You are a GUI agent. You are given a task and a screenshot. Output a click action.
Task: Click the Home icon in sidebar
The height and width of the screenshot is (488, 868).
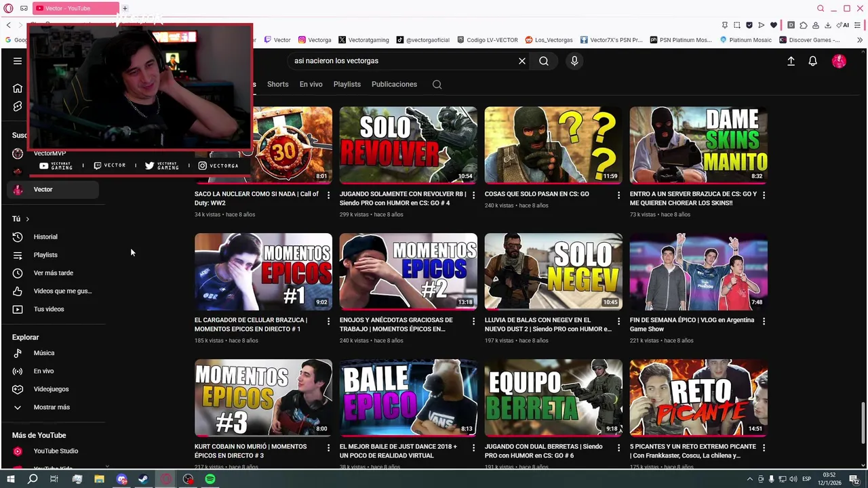[18, 88]
